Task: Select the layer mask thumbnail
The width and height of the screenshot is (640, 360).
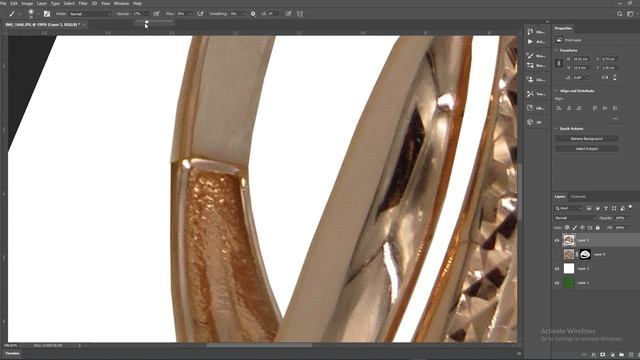Action: click(585, 254)
